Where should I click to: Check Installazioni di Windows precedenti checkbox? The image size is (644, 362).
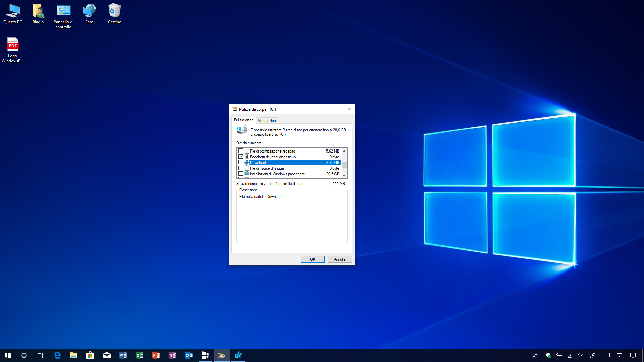tap(240, 174)
